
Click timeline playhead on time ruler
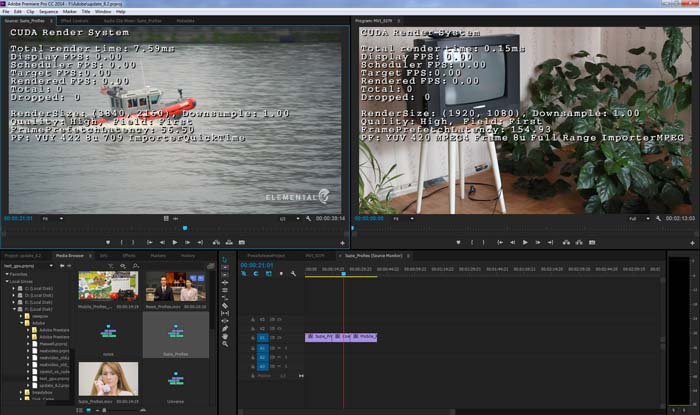pos(343,273)
